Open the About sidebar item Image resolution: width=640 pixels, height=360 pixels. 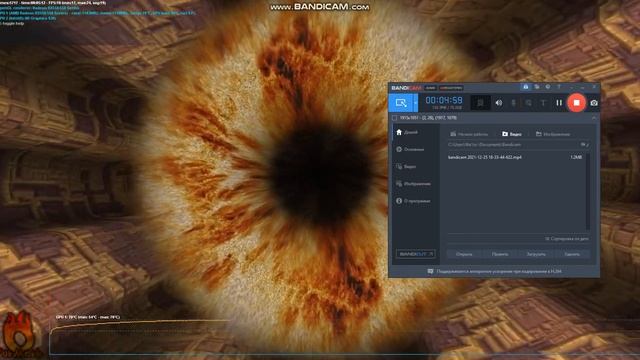tap(413, 201)
